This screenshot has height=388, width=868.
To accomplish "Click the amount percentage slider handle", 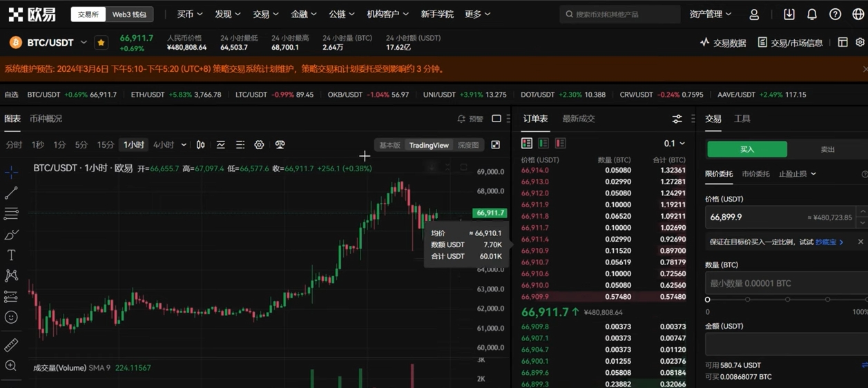I will pos(708,300).
